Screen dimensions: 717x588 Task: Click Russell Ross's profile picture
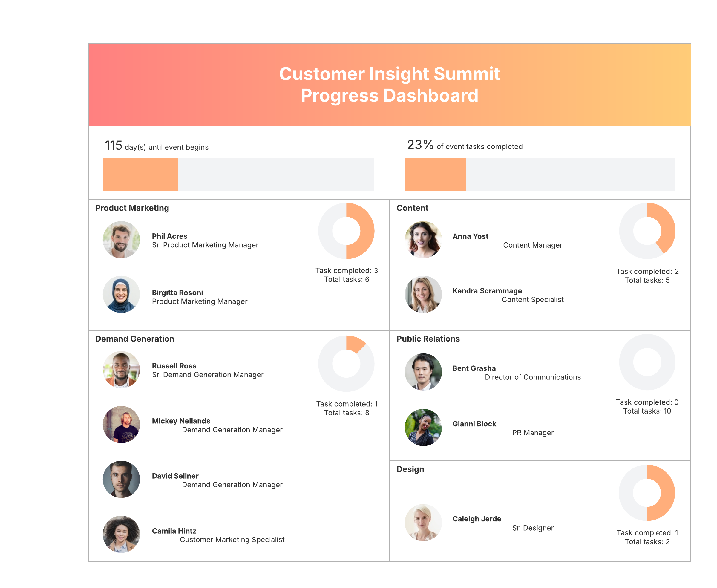click(x=121, y=370)
